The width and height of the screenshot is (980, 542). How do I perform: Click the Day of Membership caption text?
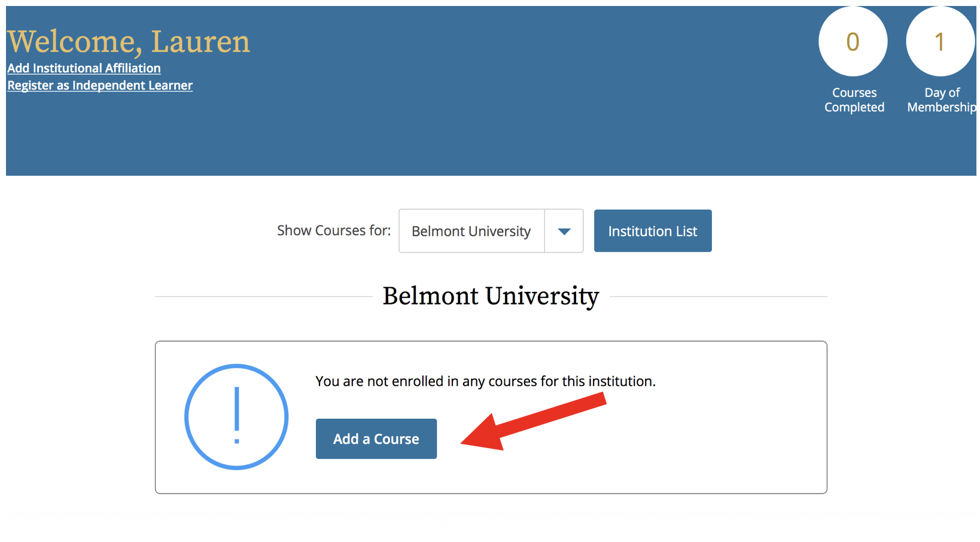tap(941, 100)
